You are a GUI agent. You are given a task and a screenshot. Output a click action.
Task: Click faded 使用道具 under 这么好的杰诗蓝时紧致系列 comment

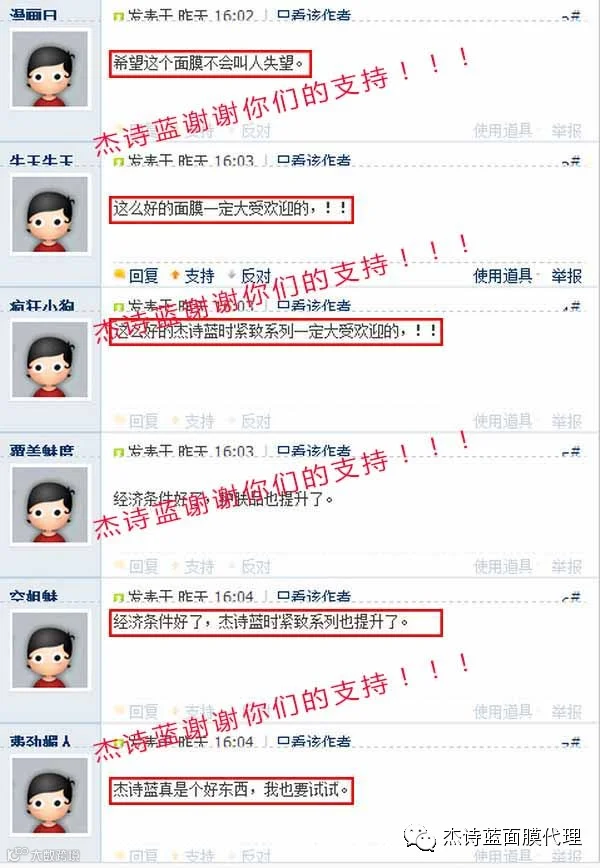pos(503,421)
